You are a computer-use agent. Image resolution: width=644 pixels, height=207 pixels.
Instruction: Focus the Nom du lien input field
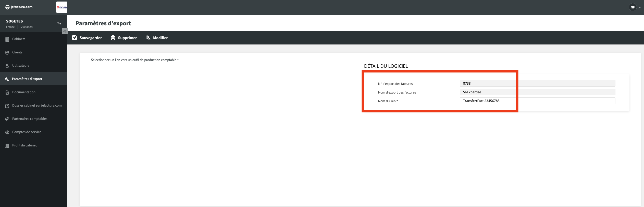click(537, 101)
